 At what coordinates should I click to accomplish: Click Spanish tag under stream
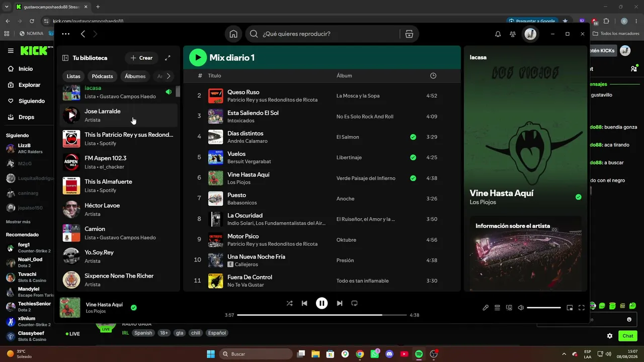click(x=143, y=333)
